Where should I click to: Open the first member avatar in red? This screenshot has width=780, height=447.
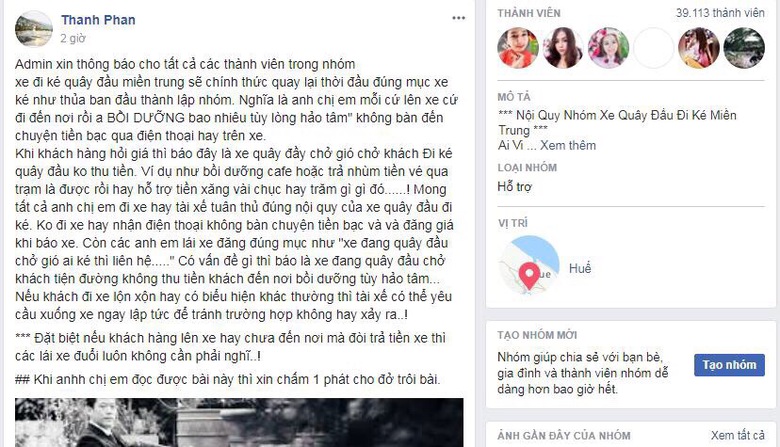[x=518, y=48]
